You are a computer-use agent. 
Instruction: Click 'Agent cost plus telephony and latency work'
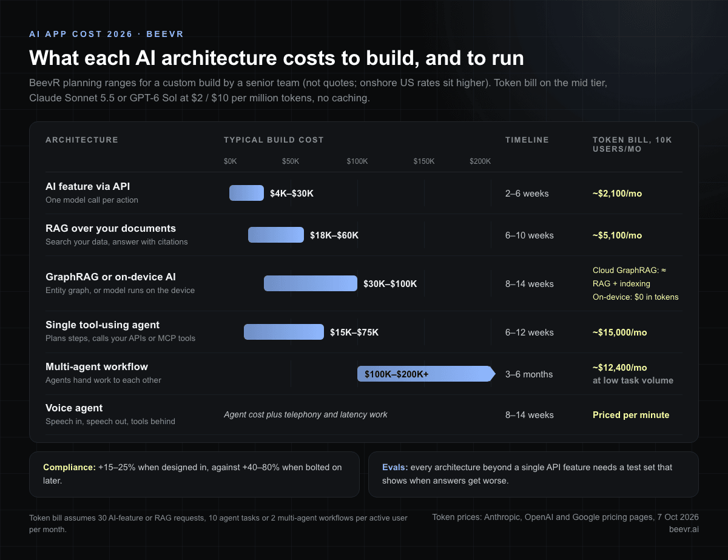click(306, 414)
